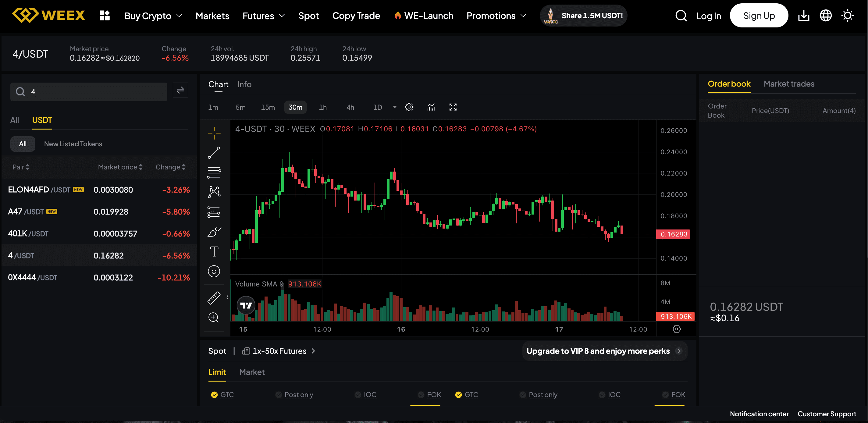Select the FOK order option
This screenshot has height=423, width=868.
point(433,395)
